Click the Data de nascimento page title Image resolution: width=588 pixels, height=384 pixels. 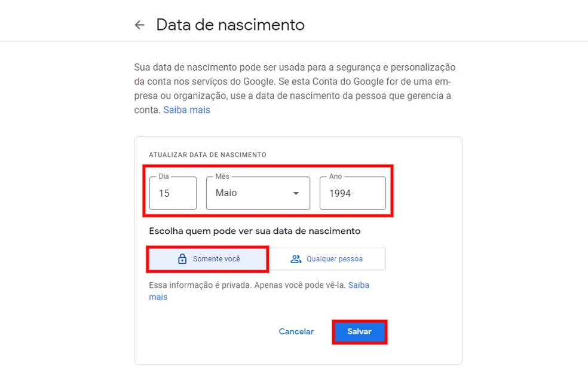click(230, 25)
